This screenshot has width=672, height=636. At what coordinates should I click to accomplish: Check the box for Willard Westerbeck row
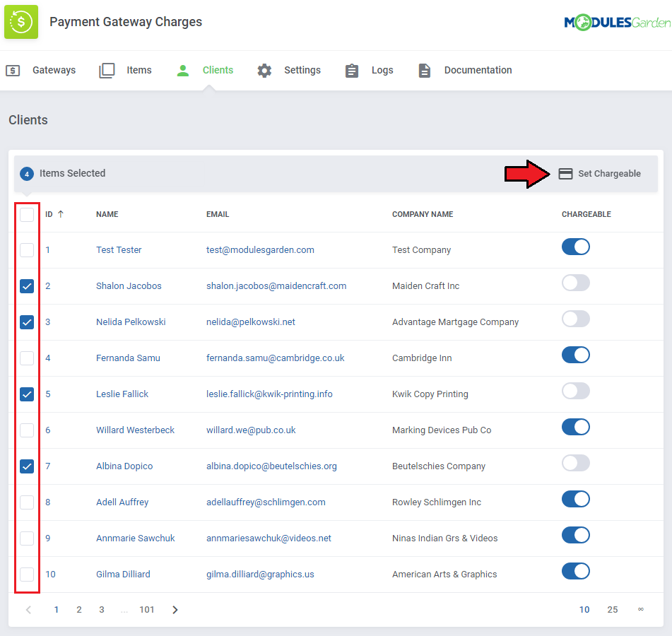click(x=27, y=430)
